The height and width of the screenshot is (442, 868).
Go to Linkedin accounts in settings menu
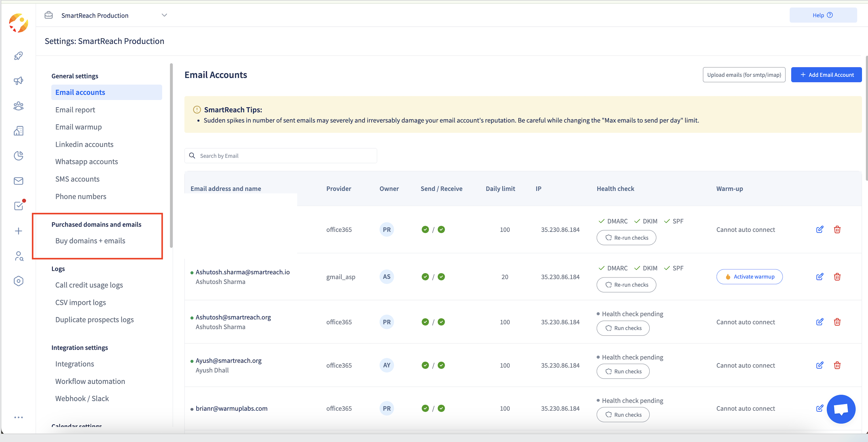(x=84, y=144)
